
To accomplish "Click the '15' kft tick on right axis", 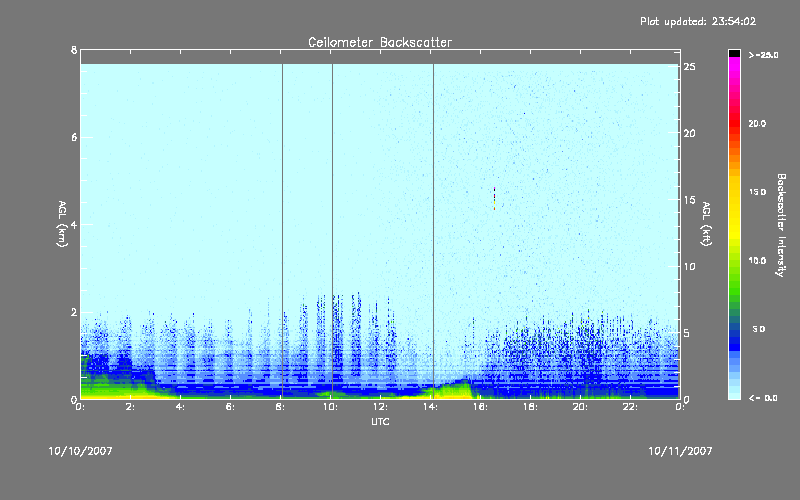I will coord(690,200).
